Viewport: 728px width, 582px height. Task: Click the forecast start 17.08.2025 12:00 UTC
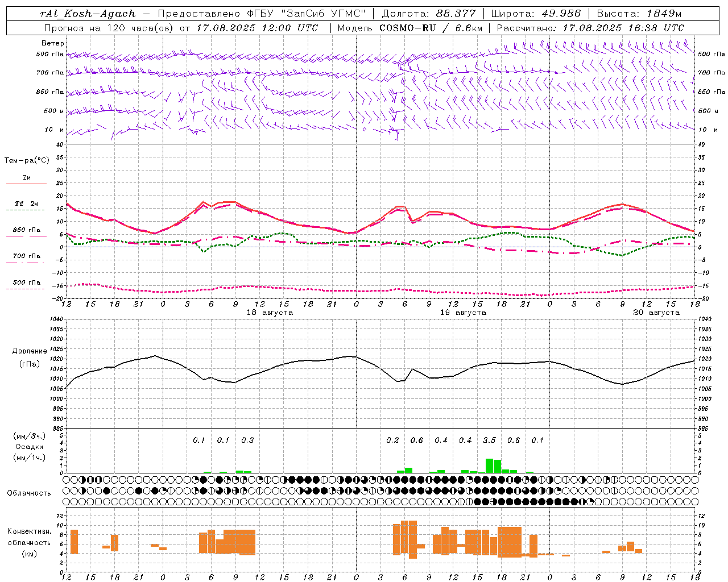pyautogui.click(x=257, y=28)
